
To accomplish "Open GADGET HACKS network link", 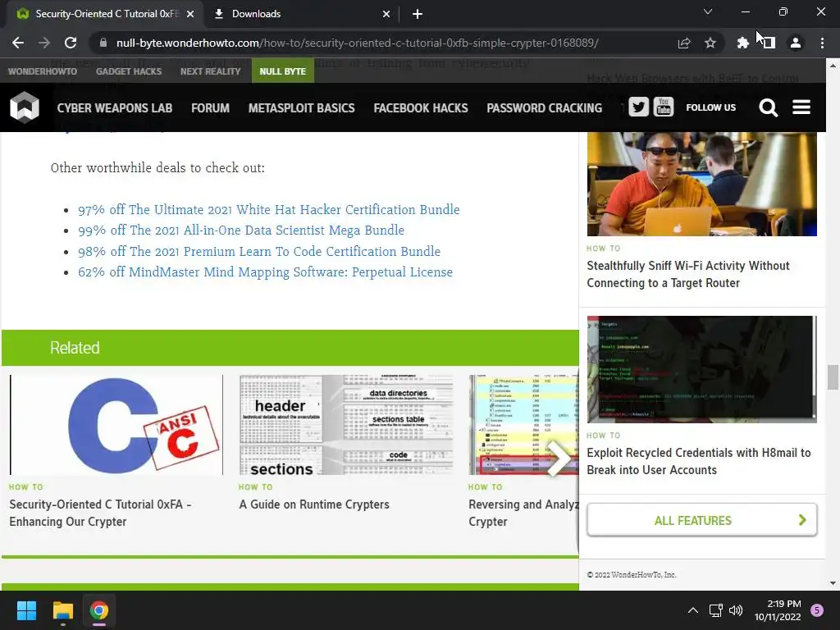I will click(129, 71).
